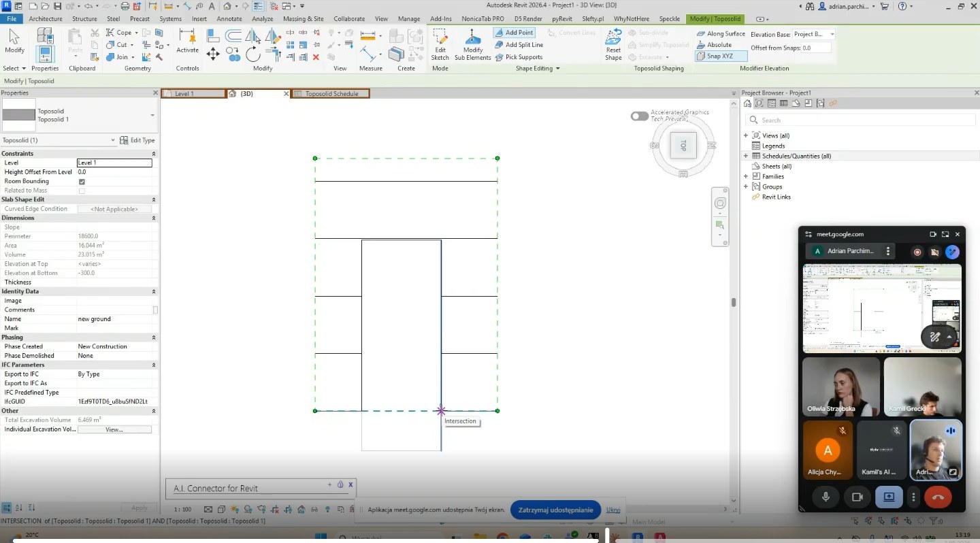Screen dimensions: 980x543
Task: Click the Edit Sketch tool
Action: 440,44
